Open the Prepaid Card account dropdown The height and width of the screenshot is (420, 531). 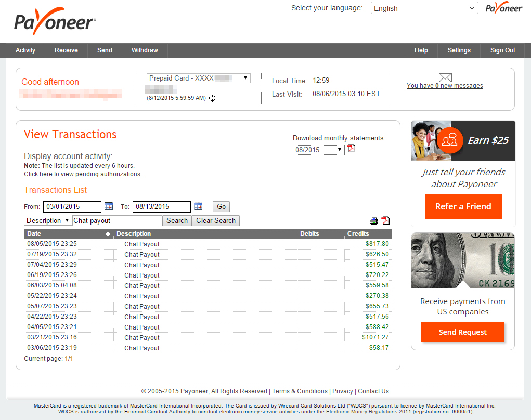point(199,78)
